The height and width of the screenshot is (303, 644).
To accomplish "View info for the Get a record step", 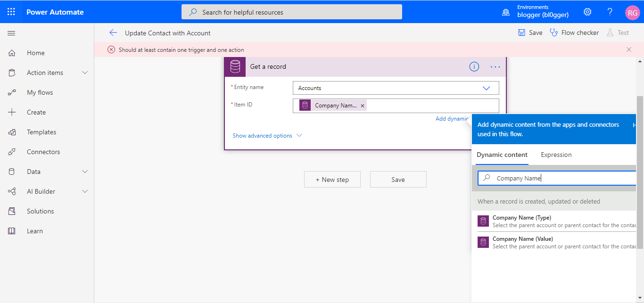I will tap(474, 66).
